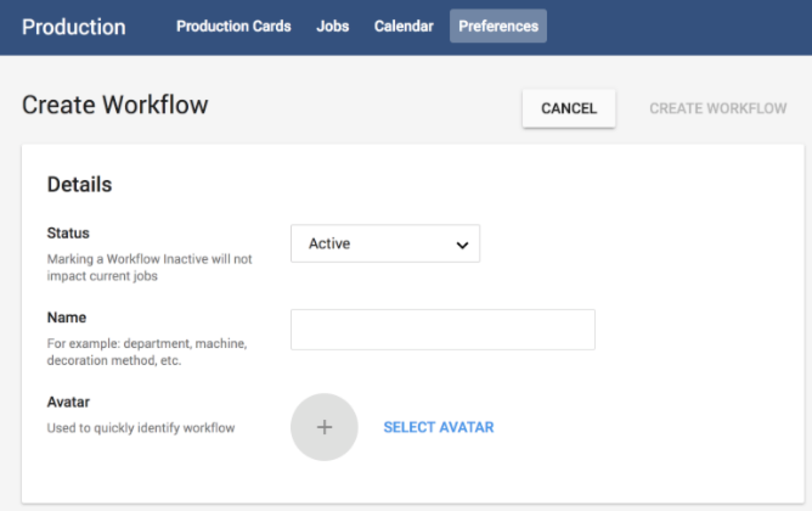This screenshot has width=812, height=511.
Task: Click the circular avatar placeholder
Action: coord(324,426)
